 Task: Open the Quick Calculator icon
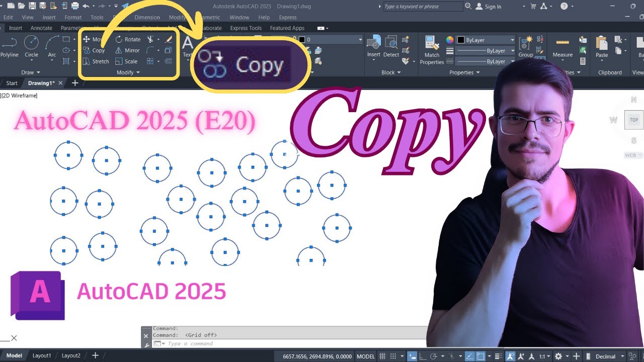(583, 61)
